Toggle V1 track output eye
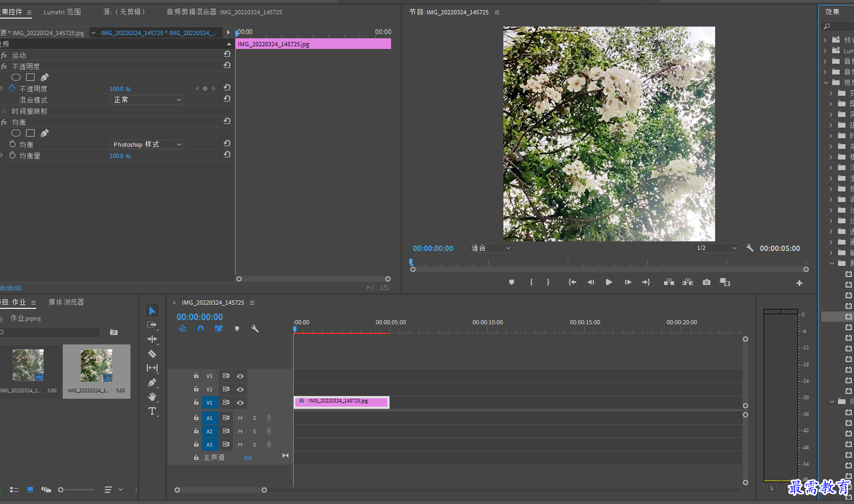Image resolution: width=854 pixels, height=504 pixels. tap(241, 402)
